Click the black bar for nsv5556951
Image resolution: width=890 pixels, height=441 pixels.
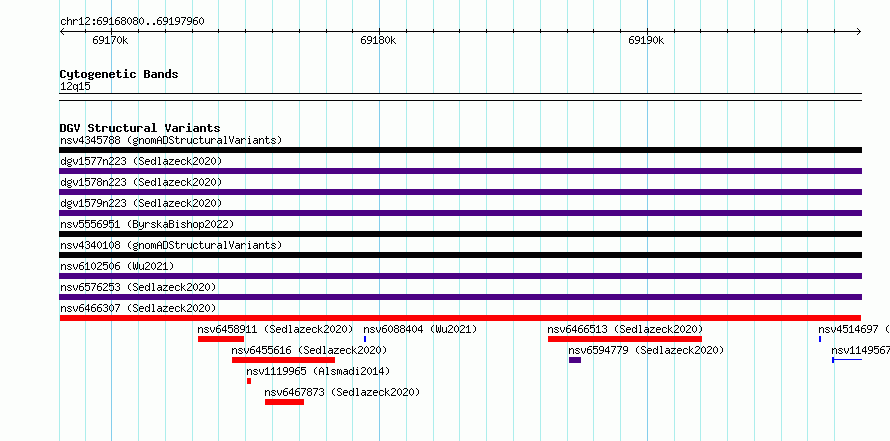point(460,234)
